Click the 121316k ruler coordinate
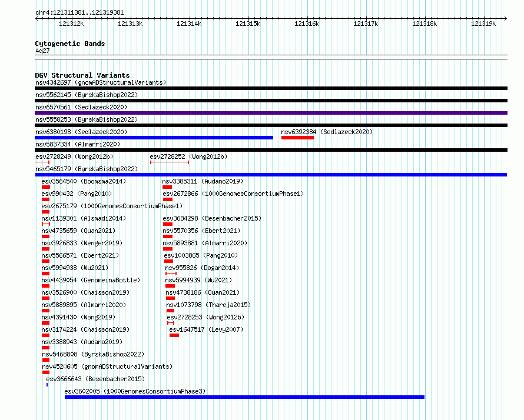Screen dimensions: 524x420 point(307,24)
